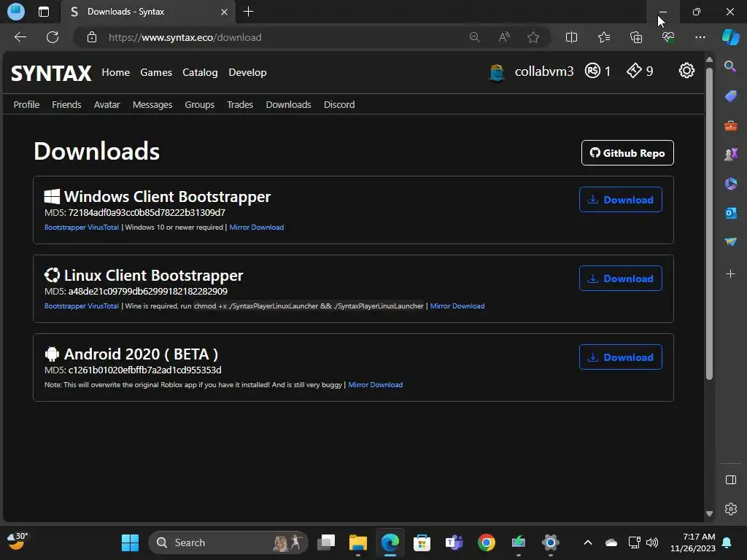Open the Discord link
The width and height of the screenshot is (747, 560).
point(339,105)
